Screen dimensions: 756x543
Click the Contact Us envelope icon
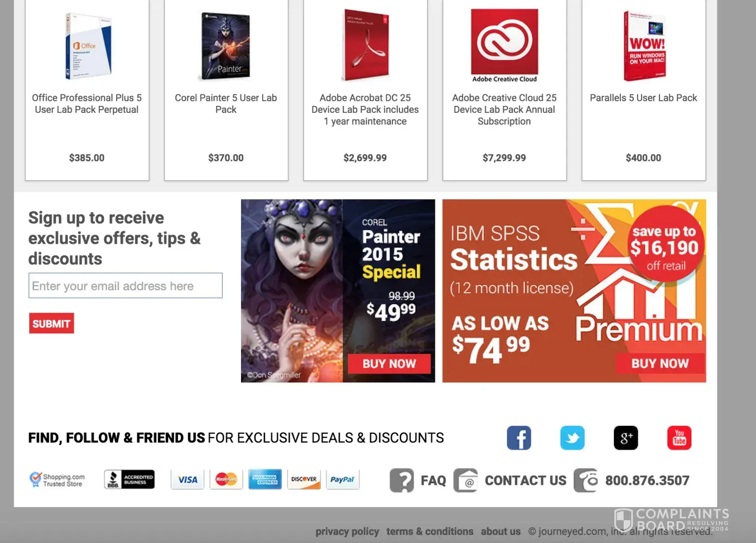coord(466,481)
